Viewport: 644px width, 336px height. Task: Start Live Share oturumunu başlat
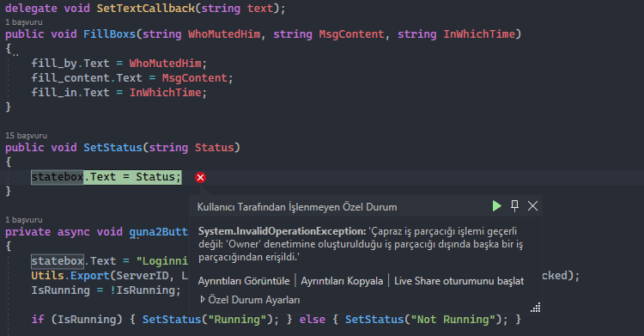[x=459, y=281]
